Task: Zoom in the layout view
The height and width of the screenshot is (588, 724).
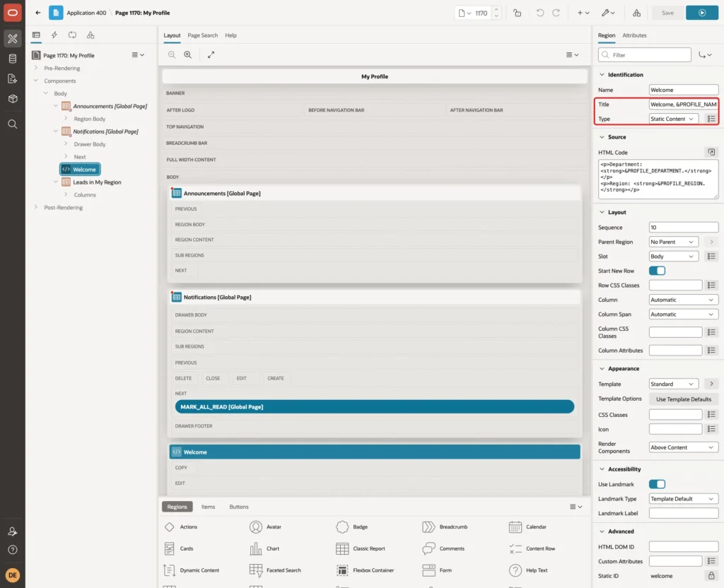Action: click(x=188, y=54)
